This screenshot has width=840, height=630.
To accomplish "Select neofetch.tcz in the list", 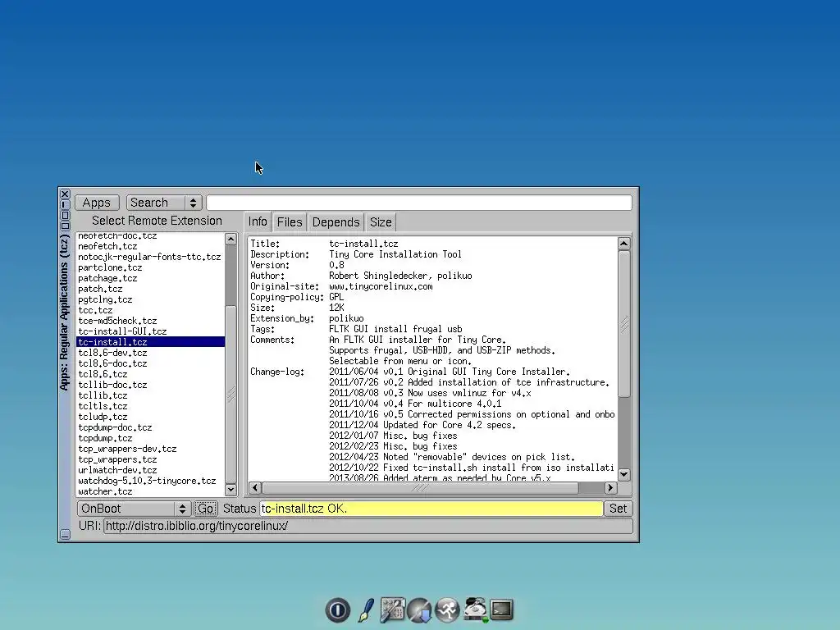I will point(150,246).
